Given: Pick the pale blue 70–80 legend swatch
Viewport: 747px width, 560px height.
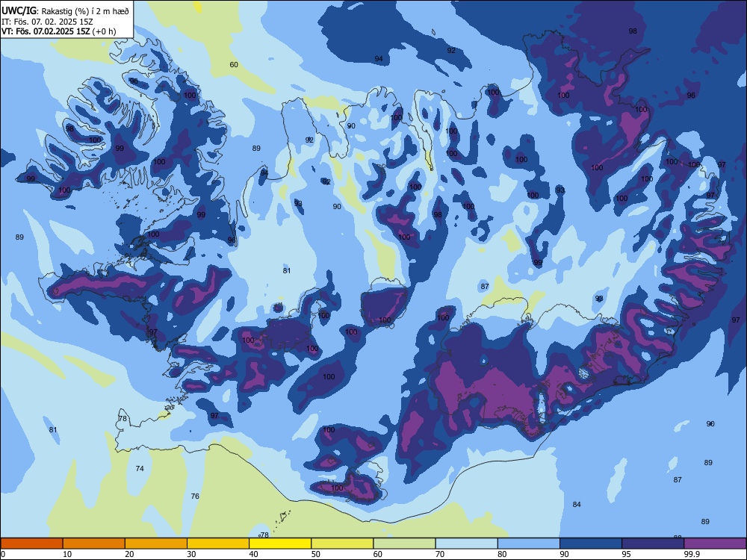Looking at the screenshot, I should coord(466,544).
